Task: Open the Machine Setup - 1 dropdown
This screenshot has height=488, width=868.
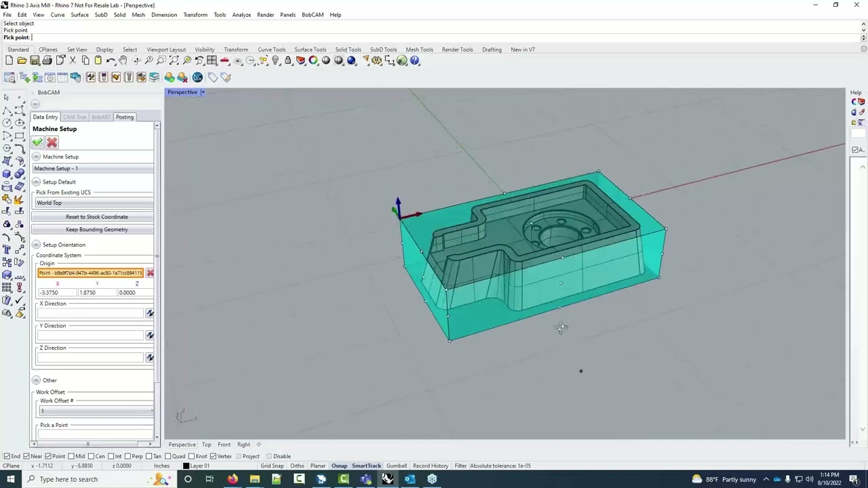Action: click(93, 169)
